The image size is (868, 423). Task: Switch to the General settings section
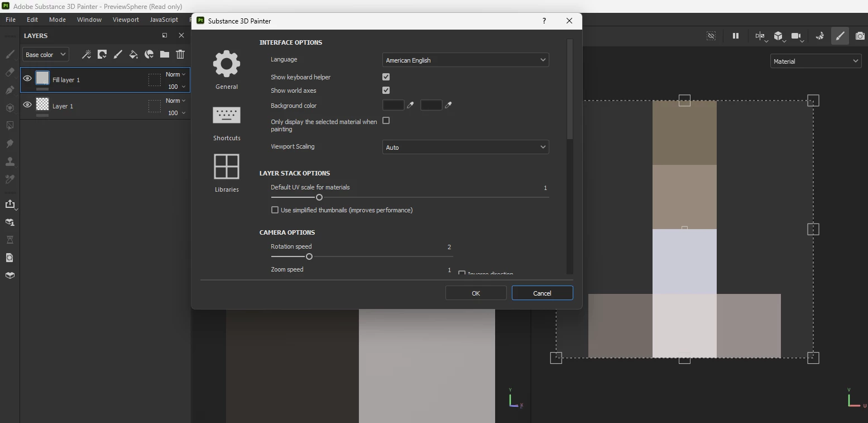click(227, 70)
